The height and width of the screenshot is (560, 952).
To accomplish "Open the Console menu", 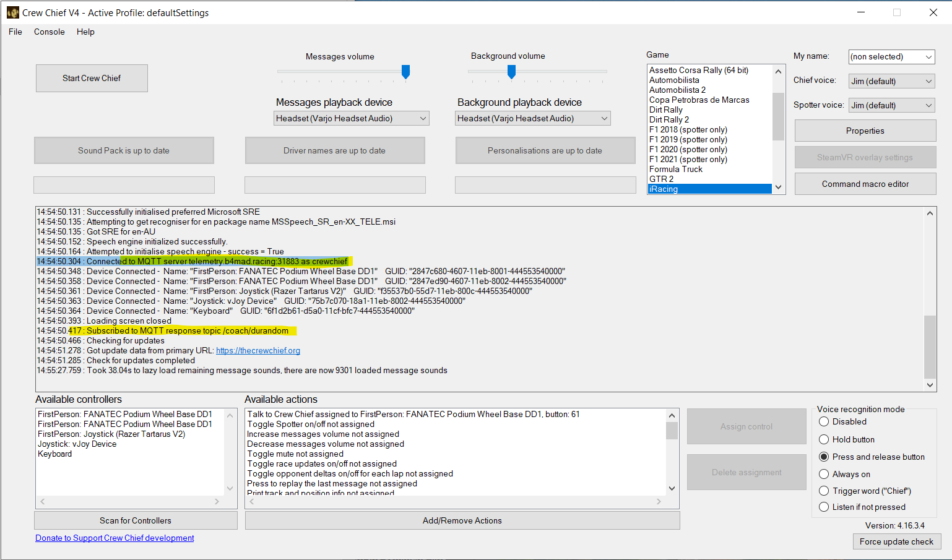I will click(50, 32).
